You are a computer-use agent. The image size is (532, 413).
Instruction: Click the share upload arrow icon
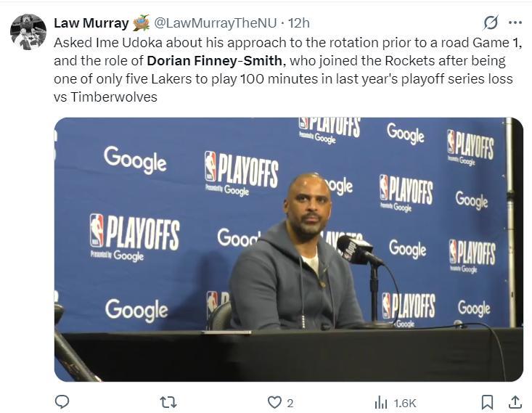tap(515, 401)
